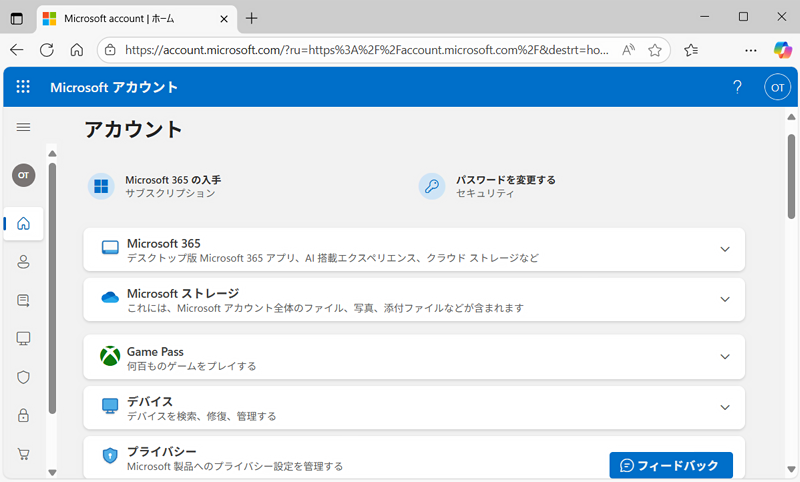
Task: Expand the Microsoft ストレージ card chevron
Action: [724, 299]
